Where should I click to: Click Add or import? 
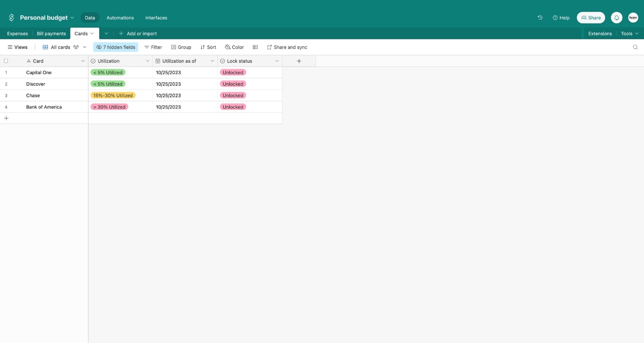coord(138,33)
